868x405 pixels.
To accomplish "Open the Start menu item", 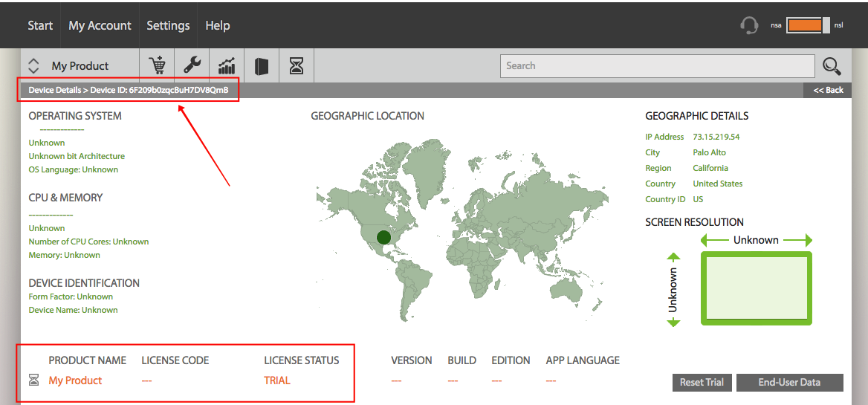I will [40, 25].
